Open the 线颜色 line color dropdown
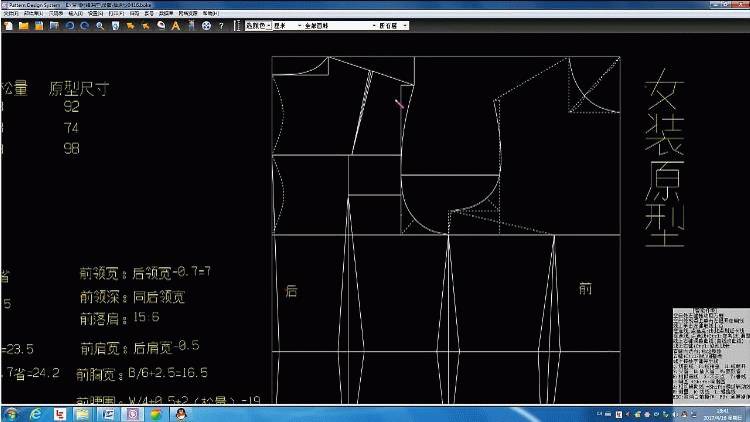Viewport: 750px width, 422px height. coord(259,25)
